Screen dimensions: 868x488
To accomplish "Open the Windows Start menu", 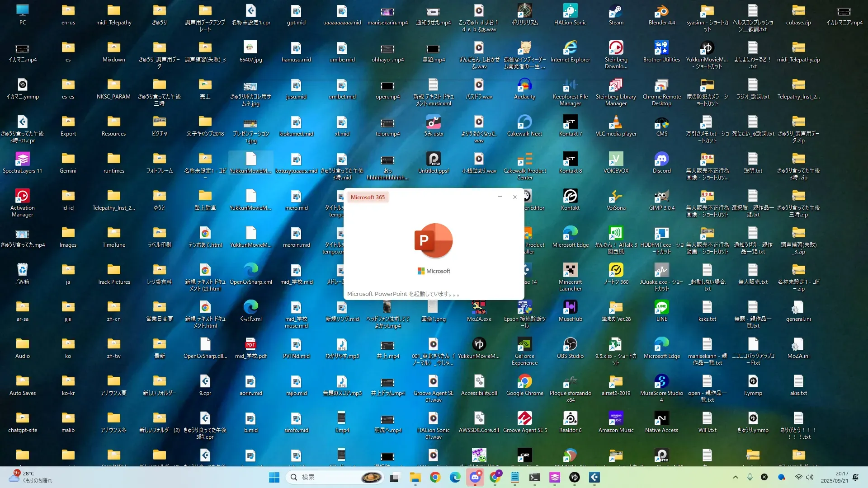I will pos(274,477).
